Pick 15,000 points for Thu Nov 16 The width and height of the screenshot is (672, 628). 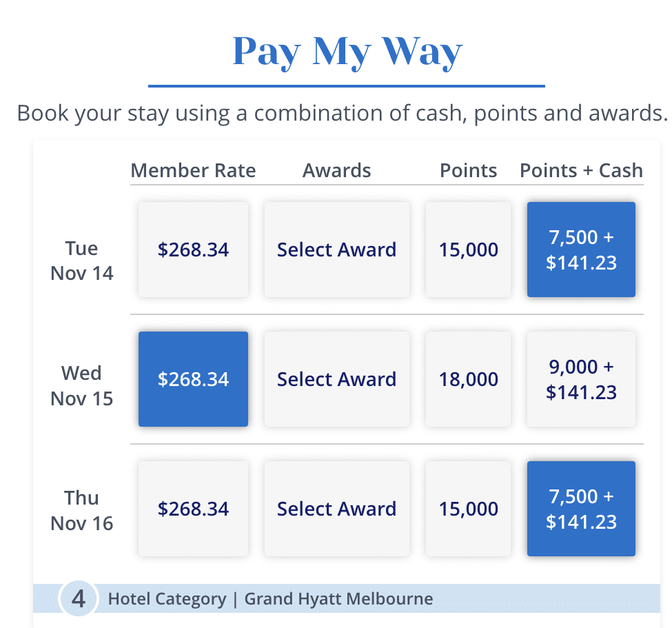(468, 509)
